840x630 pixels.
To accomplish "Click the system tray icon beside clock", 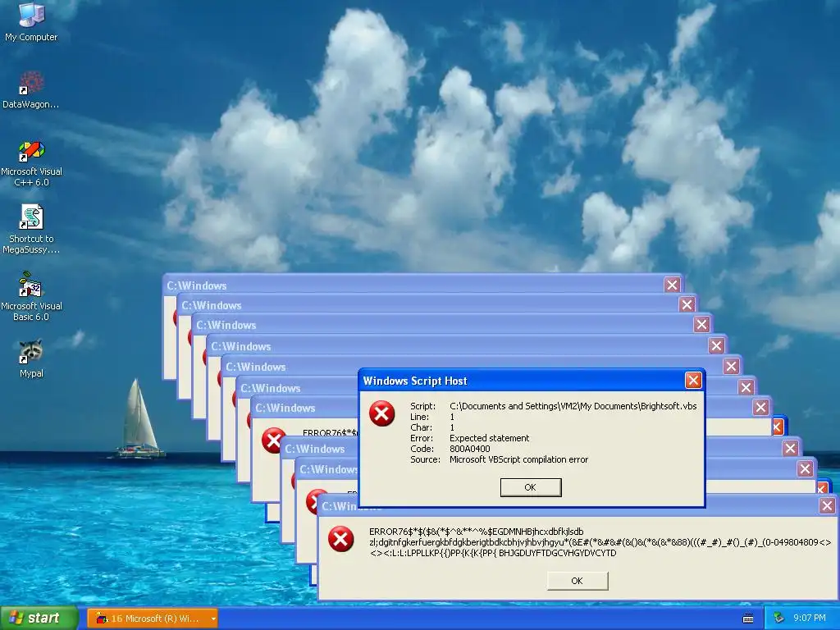I will point(779,618).
